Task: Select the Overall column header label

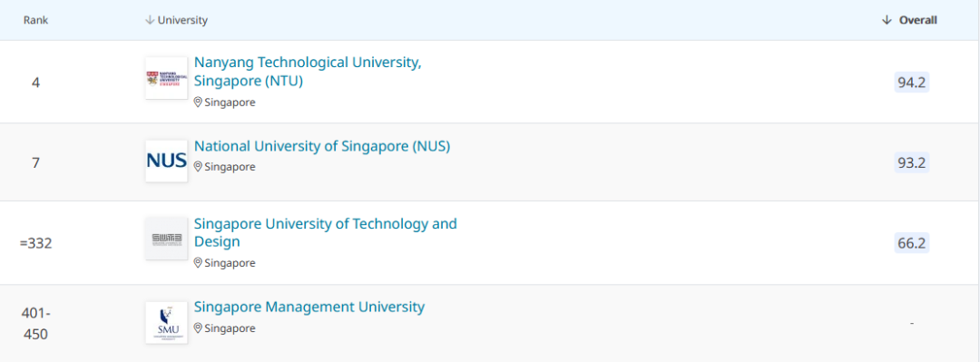Action: click(x=918, y=20)
